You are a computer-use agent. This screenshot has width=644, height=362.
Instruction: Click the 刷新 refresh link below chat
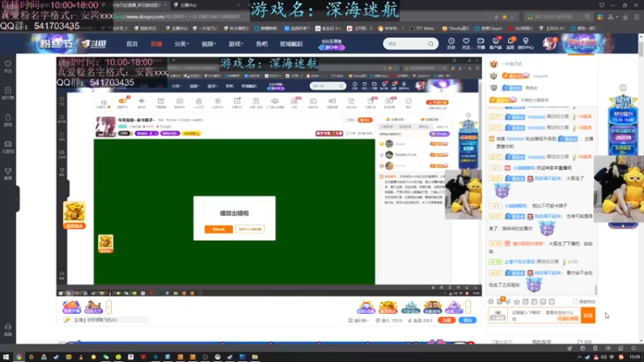[x=585, y=342]
